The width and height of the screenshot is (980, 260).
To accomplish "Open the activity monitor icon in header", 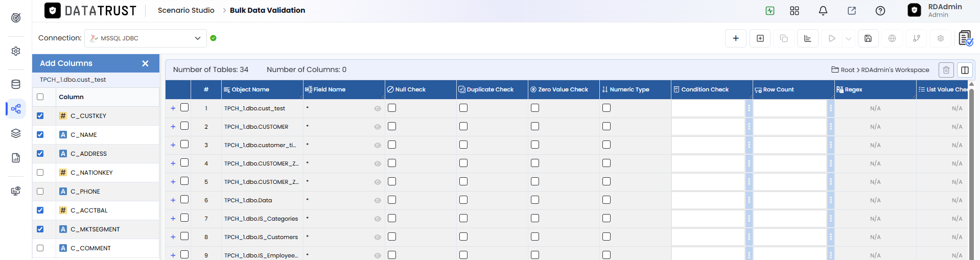I will (770, 11).
